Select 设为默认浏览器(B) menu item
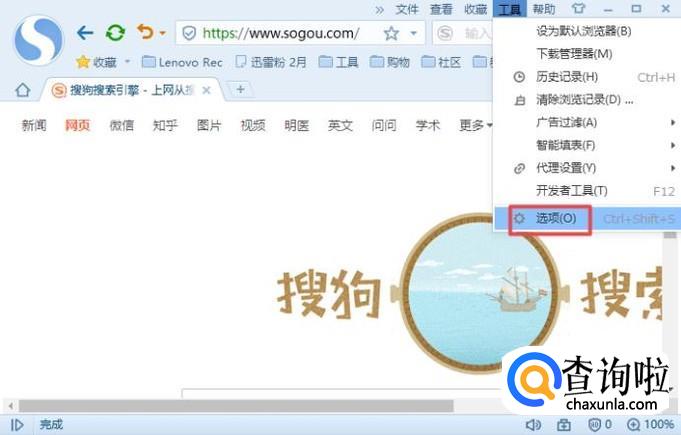This screenshot has height=435, width=681. (x=584, y=31)
